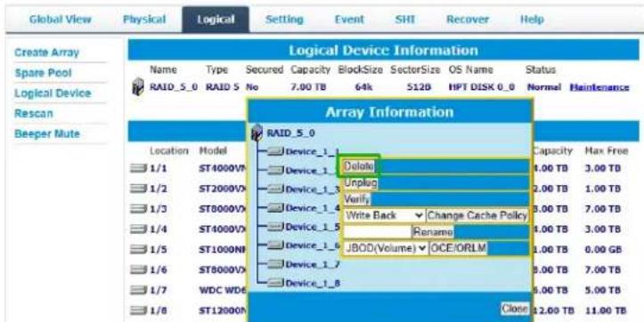644x322 pixels.
Task: Open the JBOD(Volume) dropdown
Action: pyautogui.click(x=386, y=248)
